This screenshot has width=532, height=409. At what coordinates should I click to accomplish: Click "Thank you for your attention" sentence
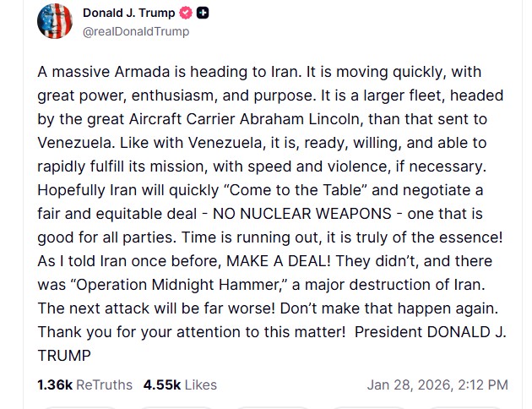[x=143, y=332]
